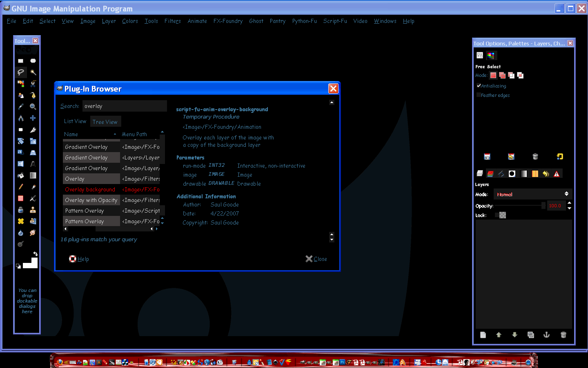The width and height of the screenshot is (588, 368).
Task: Select the "Overlay with Opacity" row
Action: (x=111, y=200)
